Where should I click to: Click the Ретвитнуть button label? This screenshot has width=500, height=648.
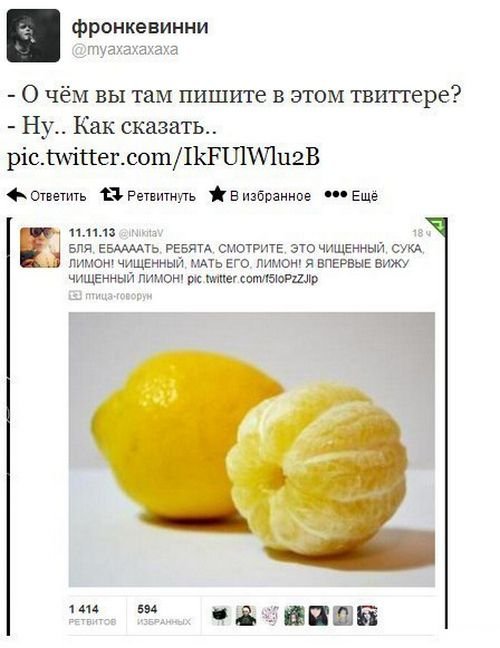161,195
